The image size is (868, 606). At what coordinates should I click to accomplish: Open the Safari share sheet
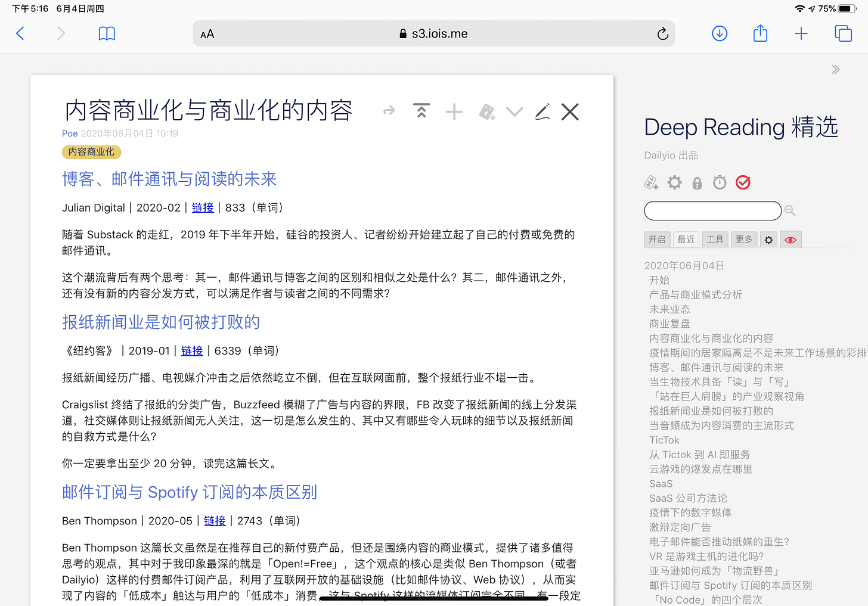click(760, 33)
